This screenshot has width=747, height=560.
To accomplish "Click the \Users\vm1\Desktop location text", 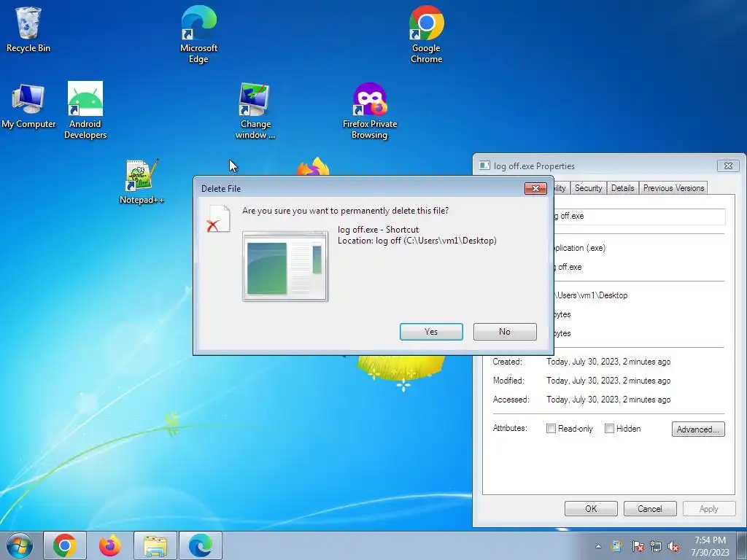I will (591, 295).
